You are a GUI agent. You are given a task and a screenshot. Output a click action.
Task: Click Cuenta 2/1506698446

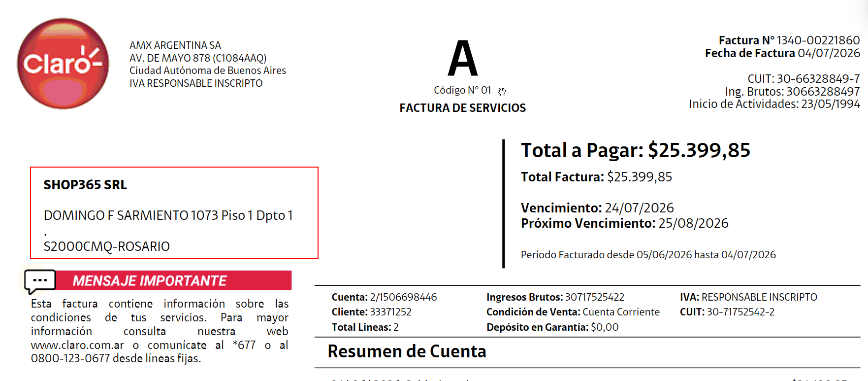[385, 297]
